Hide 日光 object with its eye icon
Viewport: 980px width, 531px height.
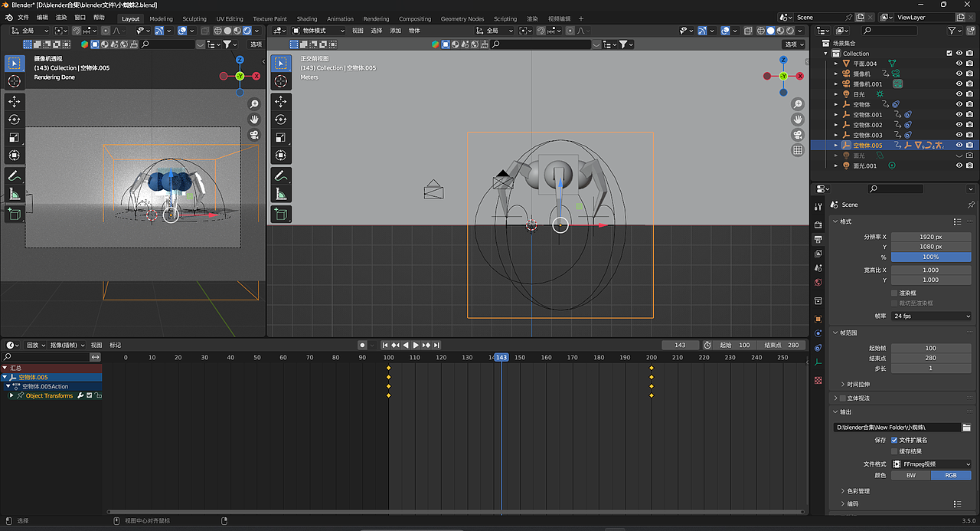[x=959, y=94]
